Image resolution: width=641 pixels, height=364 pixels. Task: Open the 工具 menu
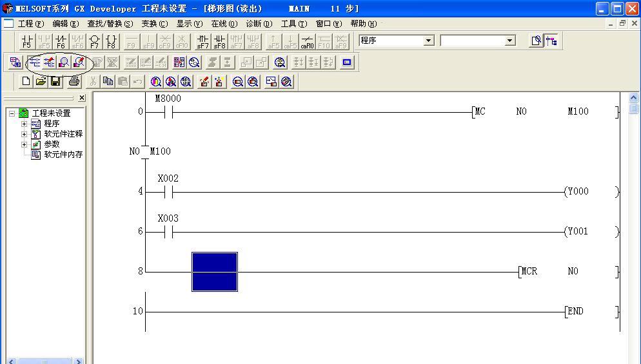(x=293, y=24)
